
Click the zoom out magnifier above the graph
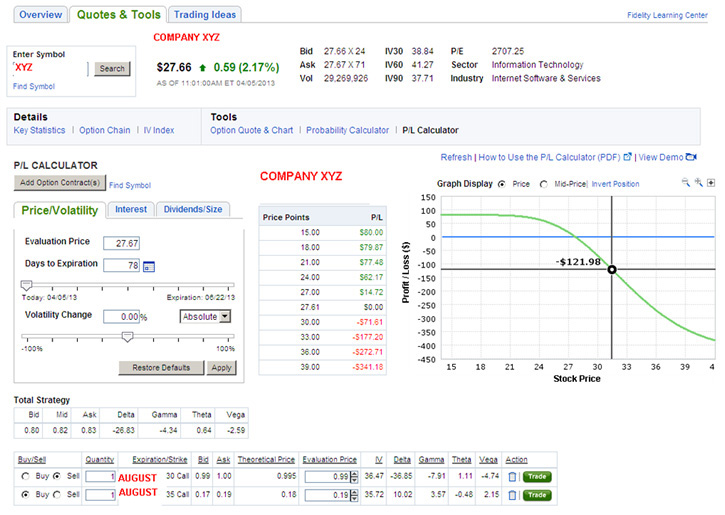pyautogui.click(x=686, y=183)
